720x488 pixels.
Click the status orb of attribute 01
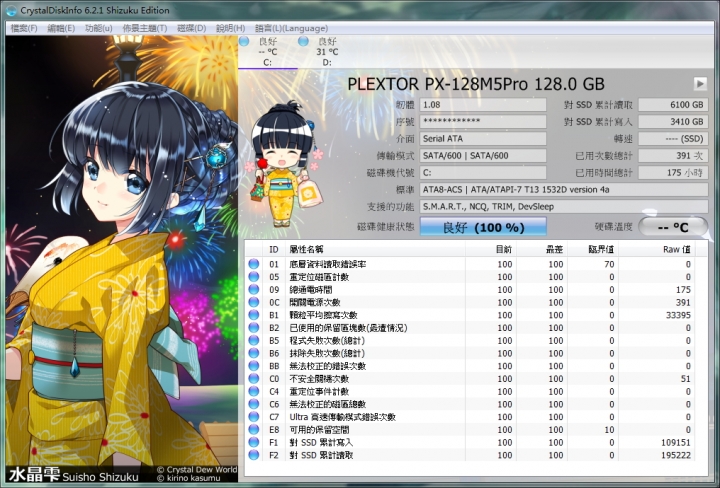(x=253, y=264)
